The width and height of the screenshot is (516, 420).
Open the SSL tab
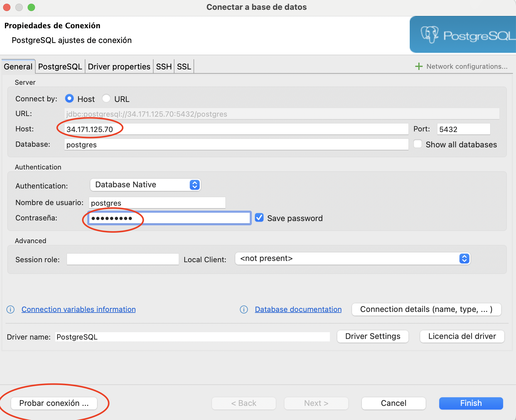coord(184,67)
